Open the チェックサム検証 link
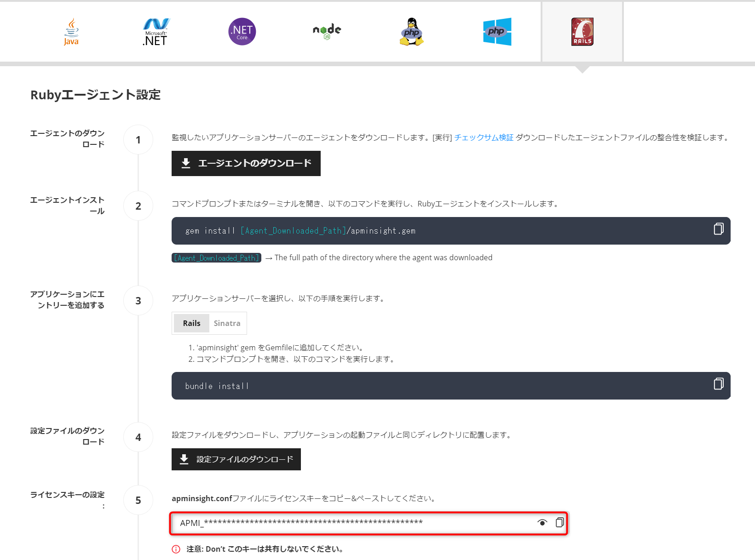Image resolution: width=755 pixels, height=560 pixels. coord(484,137)
